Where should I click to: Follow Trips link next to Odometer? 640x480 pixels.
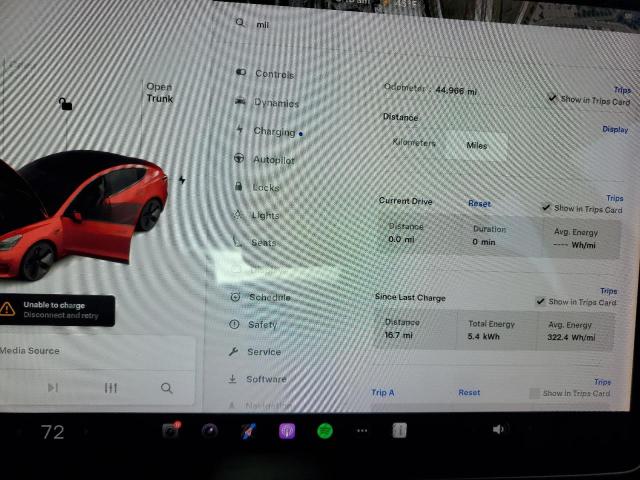point(622,90)
